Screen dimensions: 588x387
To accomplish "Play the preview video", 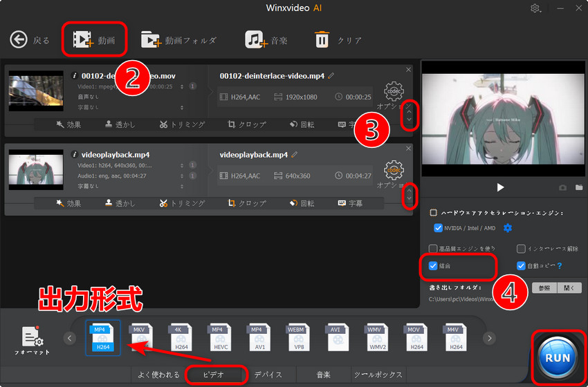I will click(500, 187).
